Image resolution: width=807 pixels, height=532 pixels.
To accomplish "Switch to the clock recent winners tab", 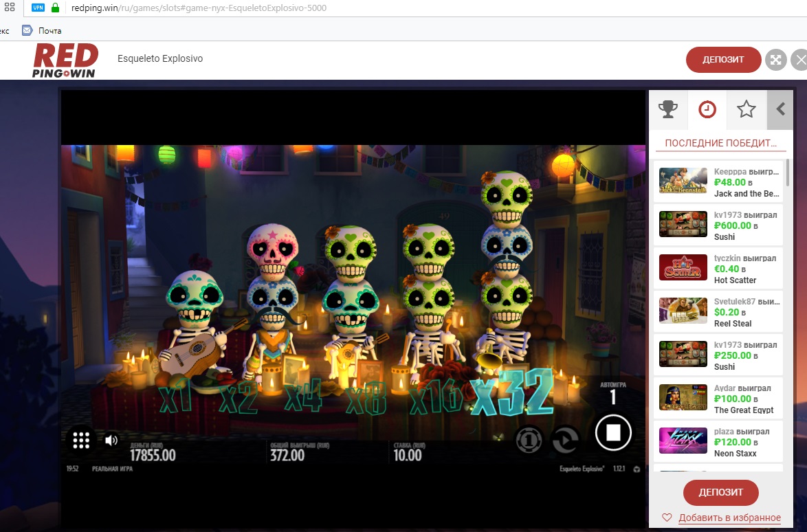I will pyautogui.click(x=707, y=109).
